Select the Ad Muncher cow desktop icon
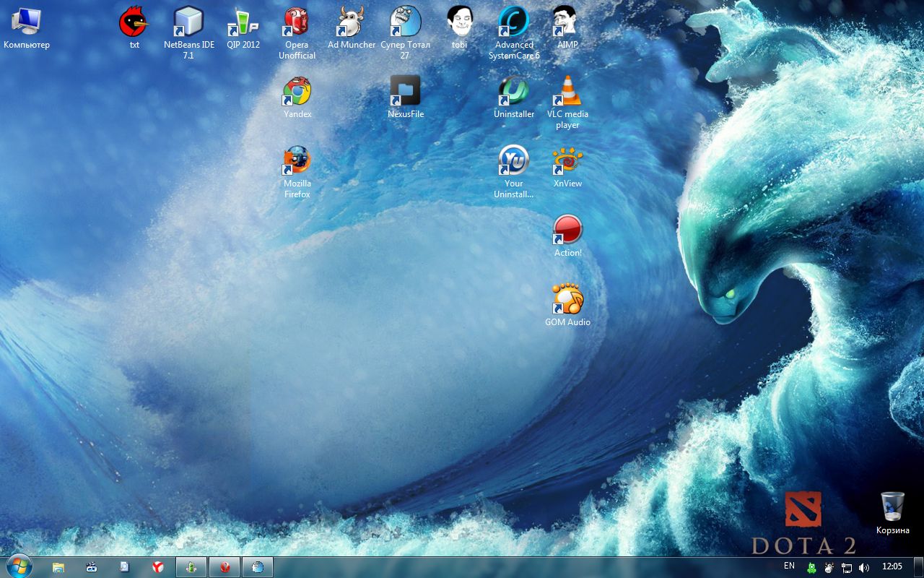The width and height of the screenshot is (924, 578). coord(351,22)
